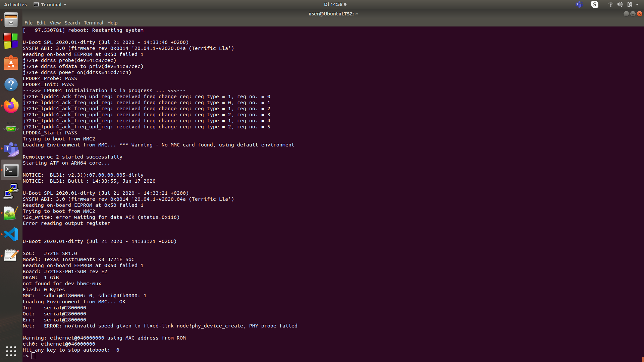Viewport: 644px width, 362px height.
Task: Click 'j721e_ddrss_power_on(ddrss=41cd71c4)' line
Action: coord(77,72)
